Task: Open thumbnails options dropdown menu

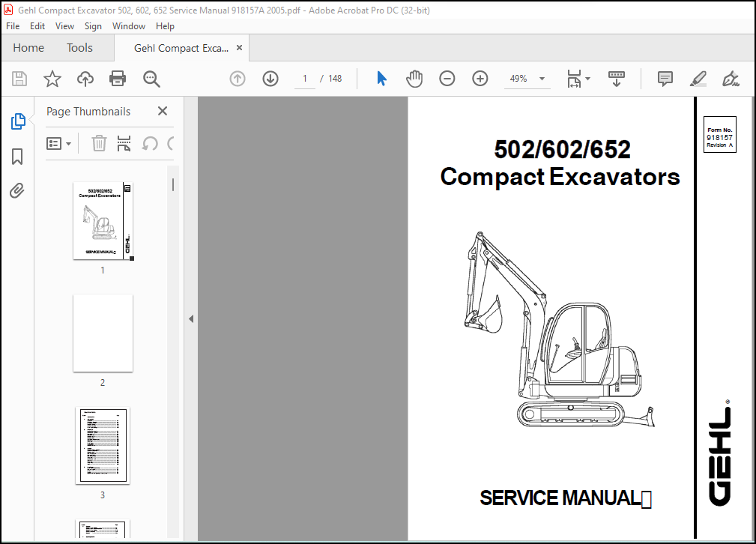Action: tap(59, 143)
